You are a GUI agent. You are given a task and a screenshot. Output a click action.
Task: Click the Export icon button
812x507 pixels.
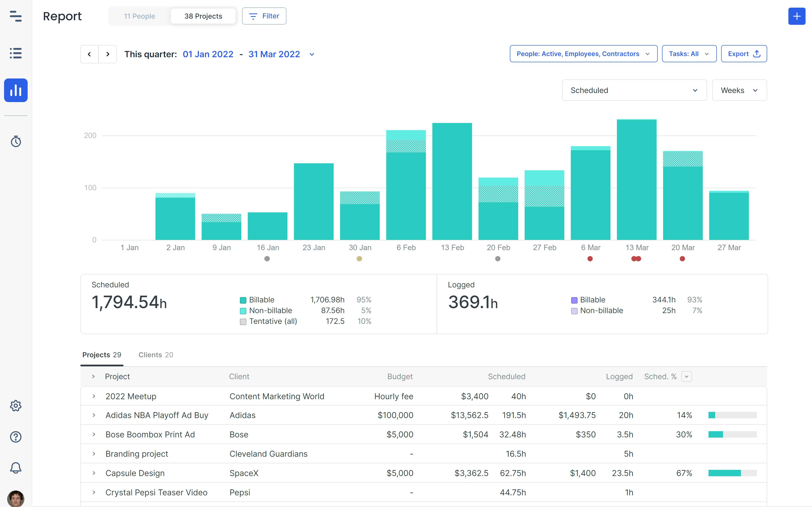pos(758,53)
